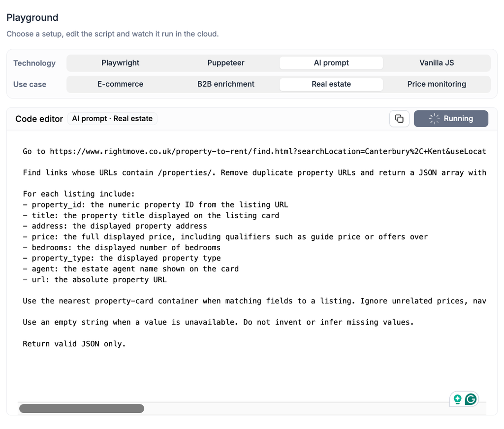Click the Grammarly G icon
This screenshot has width=504, height=429.
[471, 399]
